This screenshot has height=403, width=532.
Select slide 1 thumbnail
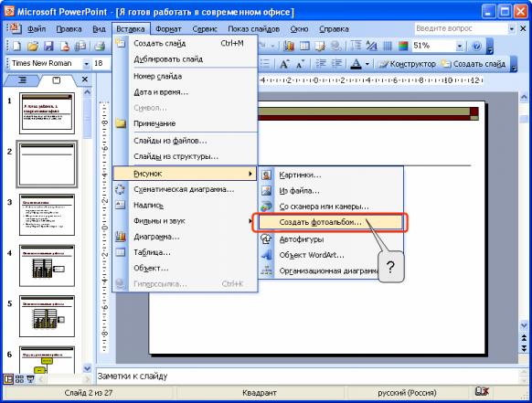[47, 113]
